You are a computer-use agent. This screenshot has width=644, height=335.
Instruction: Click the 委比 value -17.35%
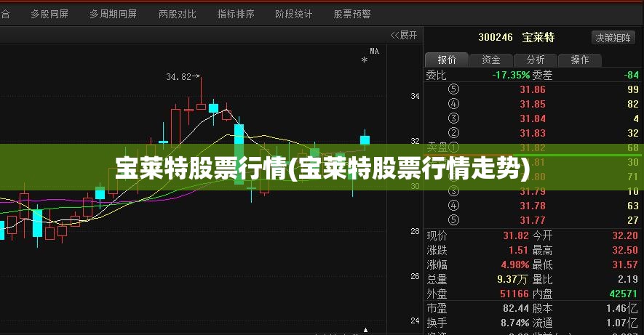[511, 75]
